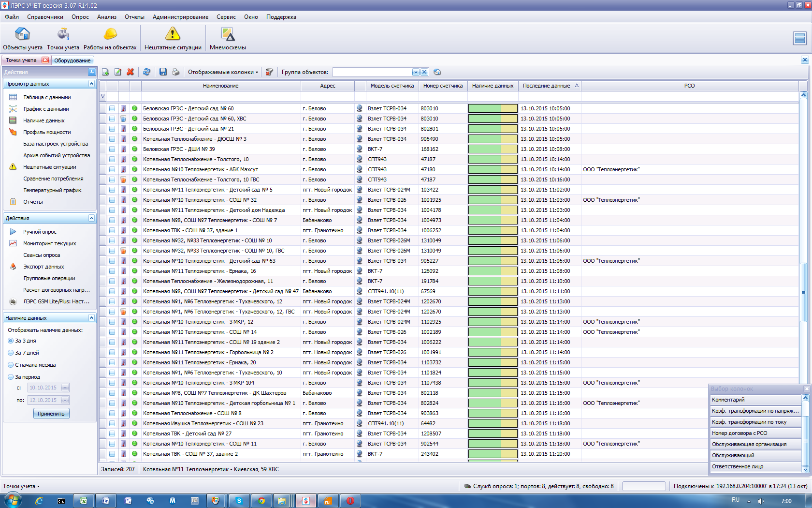Viewport: 812px width, 508px height.
Task: Open Chrome from Windows taskbar
Action: click(261, 501)
